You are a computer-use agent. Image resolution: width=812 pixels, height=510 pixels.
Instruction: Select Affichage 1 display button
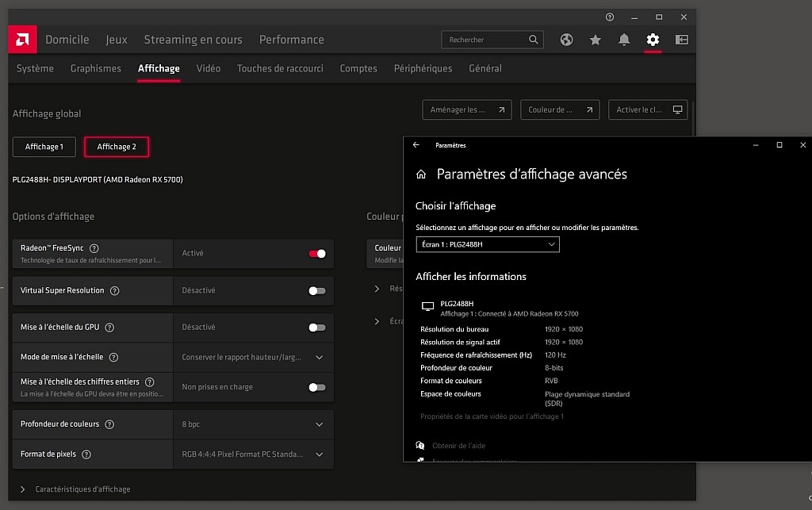click(x=44, y=147)
